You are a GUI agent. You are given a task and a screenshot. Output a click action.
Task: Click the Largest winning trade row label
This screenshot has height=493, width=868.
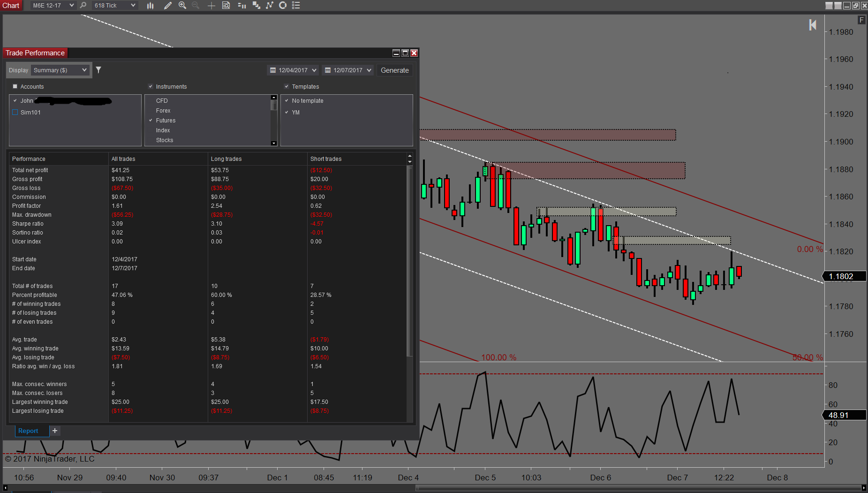tap(40, 402)
